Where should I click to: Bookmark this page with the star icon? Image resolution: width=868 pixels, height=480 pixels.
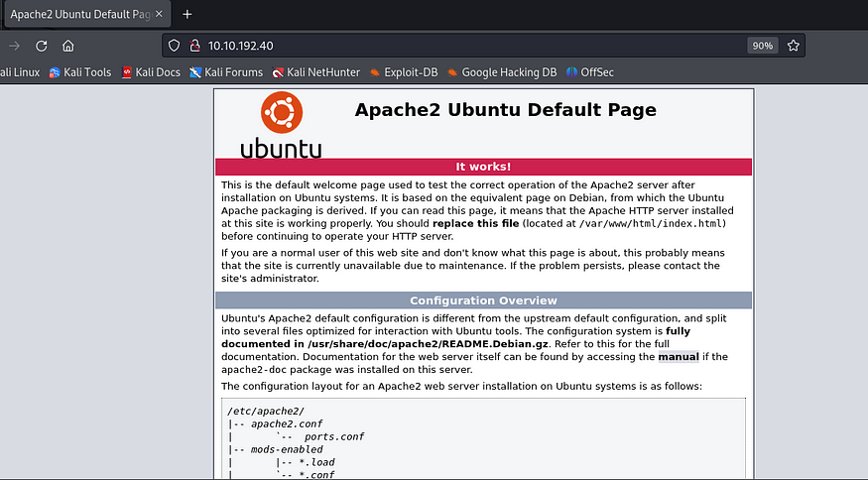click(x=794, y=46)
